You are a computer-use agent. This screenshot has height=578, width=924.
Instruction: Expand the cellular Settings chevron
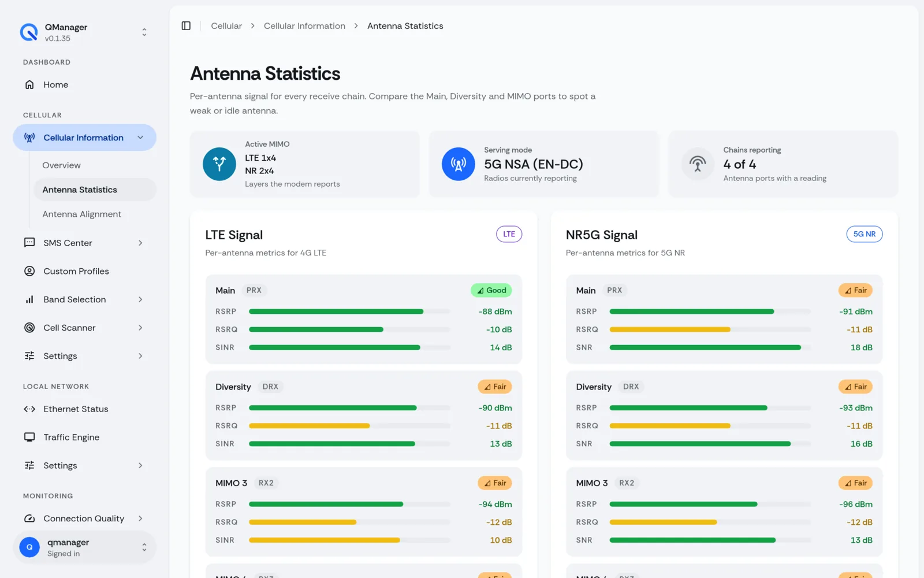(140, 356)
